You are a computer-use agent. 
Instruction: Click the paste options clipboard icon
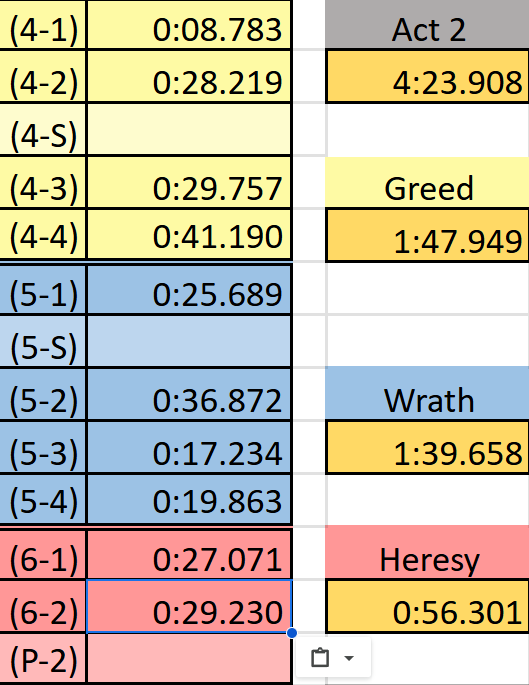[x=320, y=658]
